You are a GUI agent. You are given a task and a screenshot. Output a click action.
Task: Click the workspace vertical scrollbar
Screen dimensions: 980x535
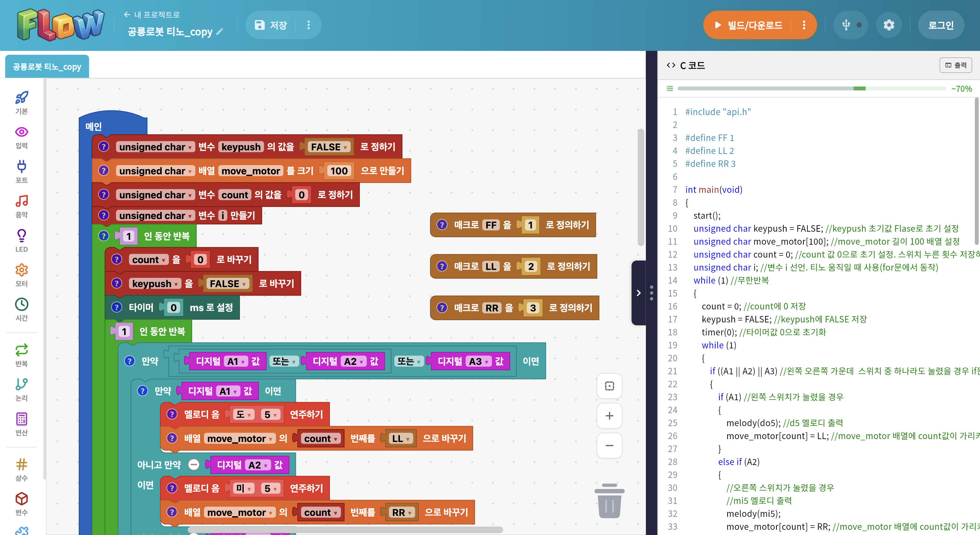pyautogui.click(x=641, y=187)
